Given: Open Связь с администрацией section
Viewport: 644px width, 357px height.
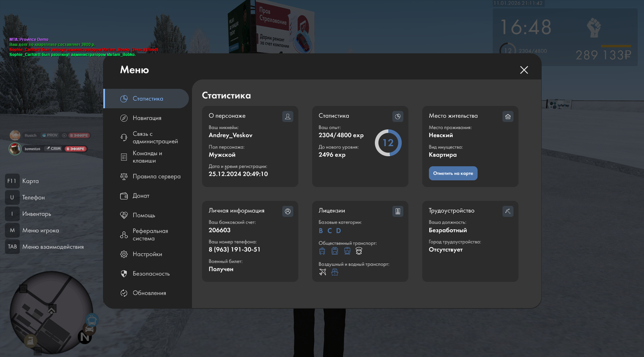Looking at the screenshot, I should (146, 137).
